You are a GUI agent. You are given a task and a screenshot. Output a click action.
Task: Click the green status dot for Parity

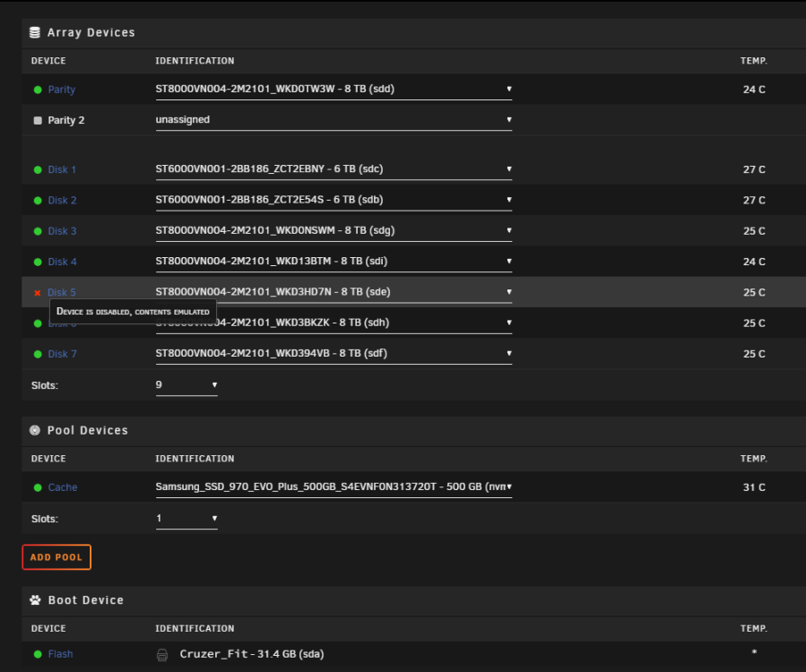38,90
